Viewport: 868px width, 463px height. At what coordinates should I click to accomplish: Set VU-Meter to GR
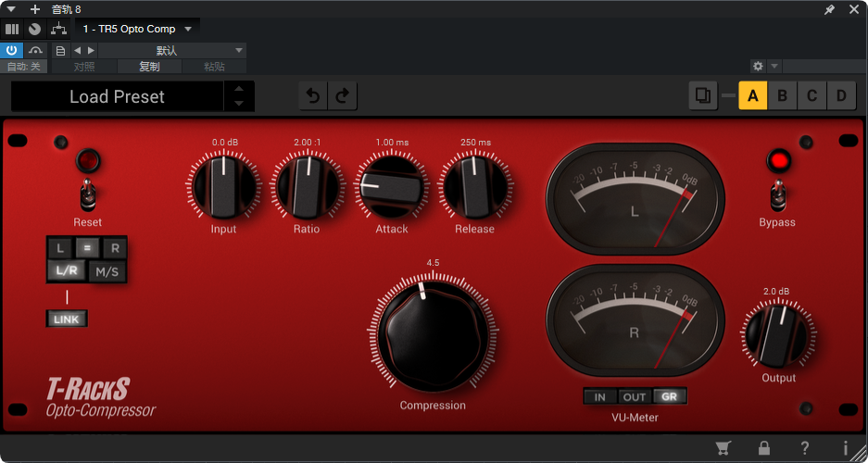click(669, 396)
